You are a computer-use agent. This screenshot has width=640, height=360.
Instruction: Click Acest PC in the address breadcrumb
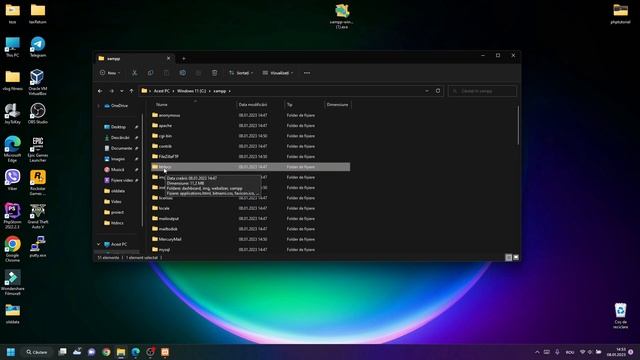coord(162,91)
